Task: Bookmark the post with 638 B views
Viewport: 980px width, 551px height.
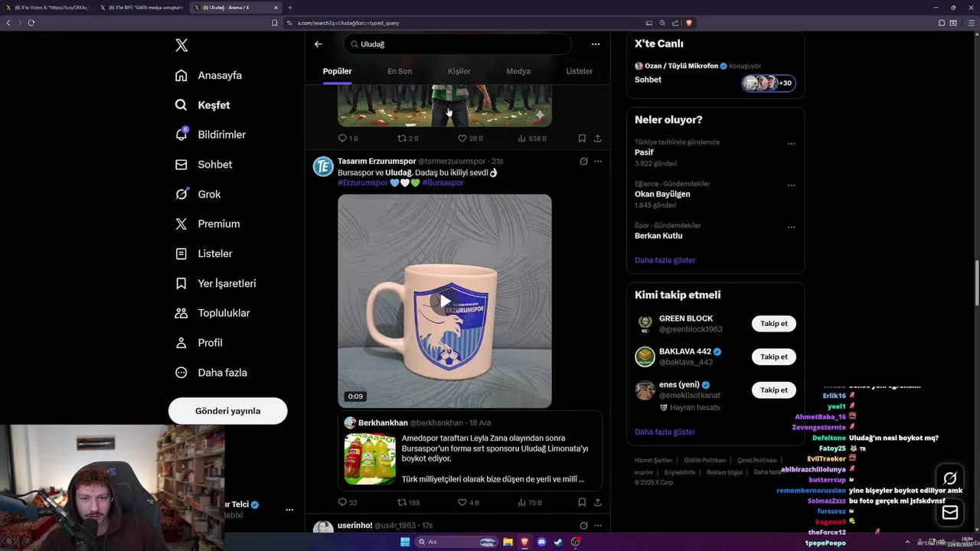Action: point(582,139)
